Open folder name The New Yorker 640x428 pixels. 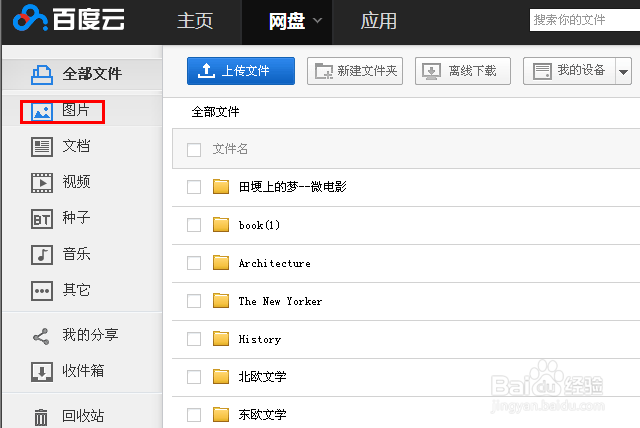(280, 301)
